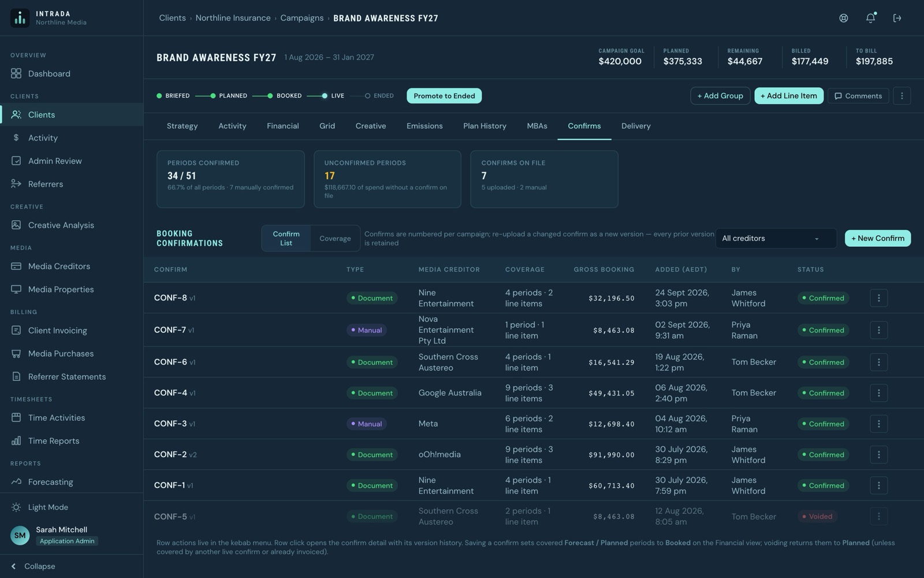Open the Sarah Mitchell user profile
This screenshot has height=578, width=924.
[x=72, y=535]
